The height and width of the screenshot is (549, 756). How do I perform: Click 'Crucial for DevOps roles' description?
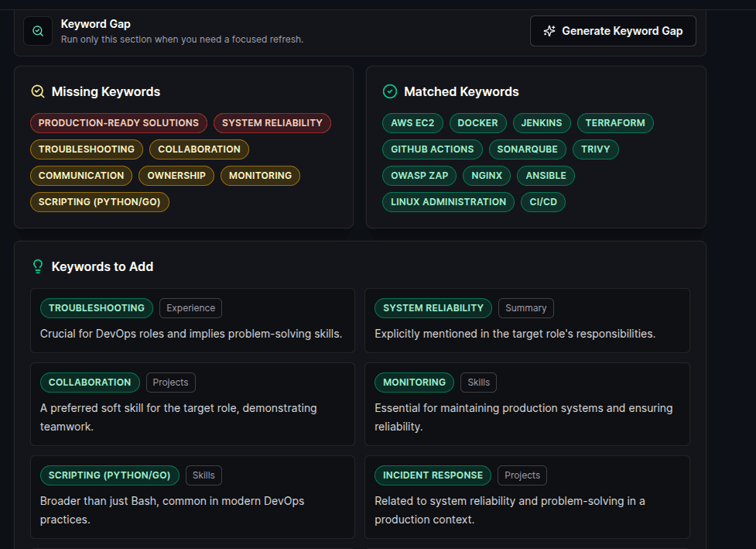pos(191,334)
